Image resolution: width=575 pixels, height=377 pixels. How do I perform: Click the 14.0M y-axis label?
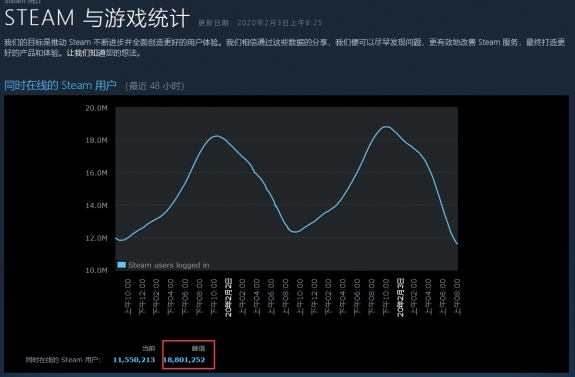96,205
